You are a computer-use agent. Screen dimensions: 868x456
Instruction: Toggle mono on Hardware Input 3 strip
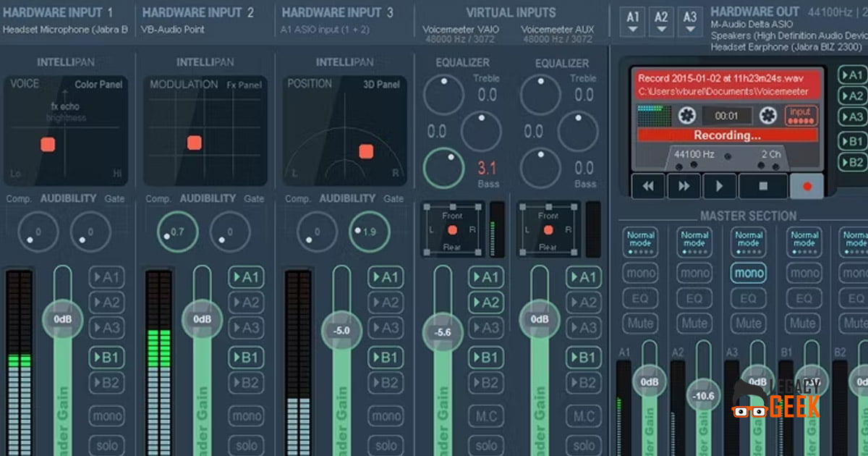(385, 416)
